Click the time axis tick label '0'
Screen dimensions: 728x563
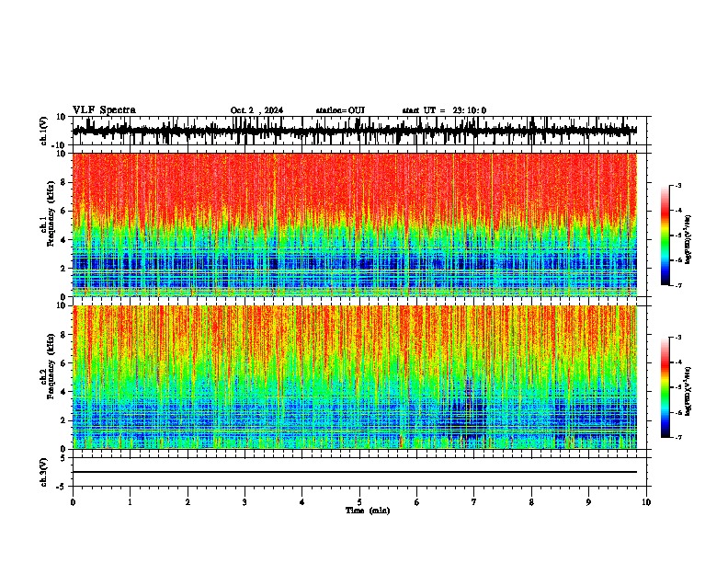[73, 502]
